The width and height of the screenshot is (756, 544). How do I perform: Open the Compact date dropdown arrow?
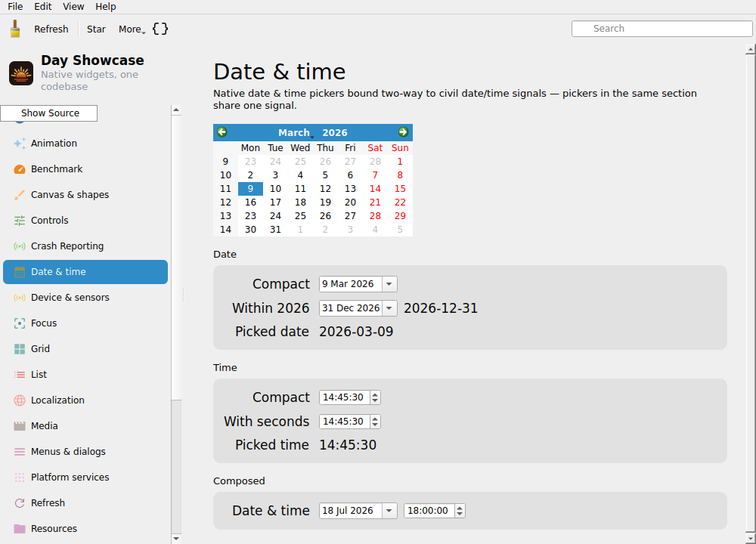coord(389,284)
